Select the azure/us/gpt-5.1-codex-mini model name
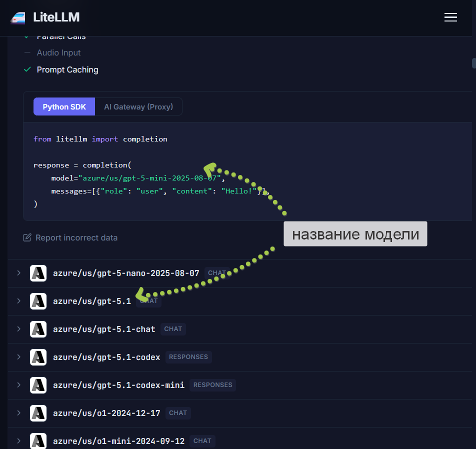Image resolution: width=476 pixels, height=449 pixels. coord(118,385)
